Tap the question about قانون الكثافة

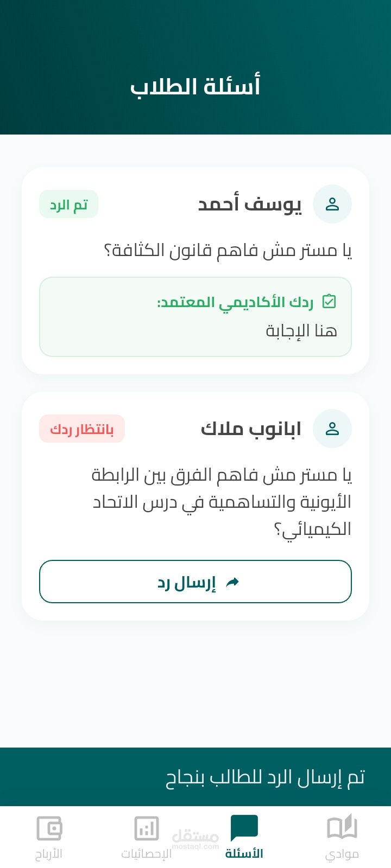(x=228, y=251)
